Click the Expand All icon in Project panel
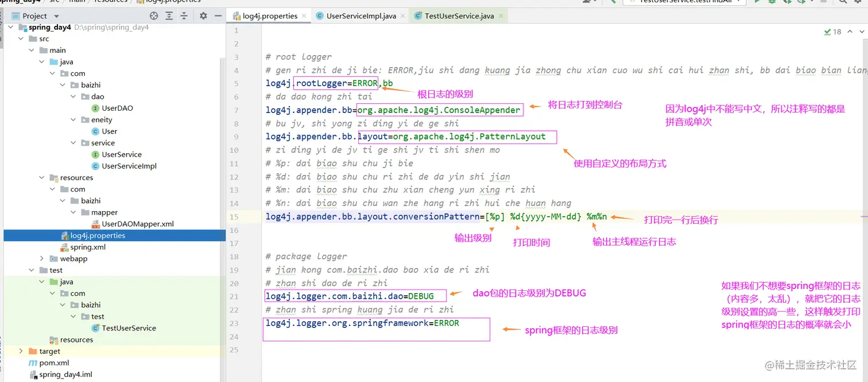Screen dimensions: 868x382 click(x=169, y=16)
